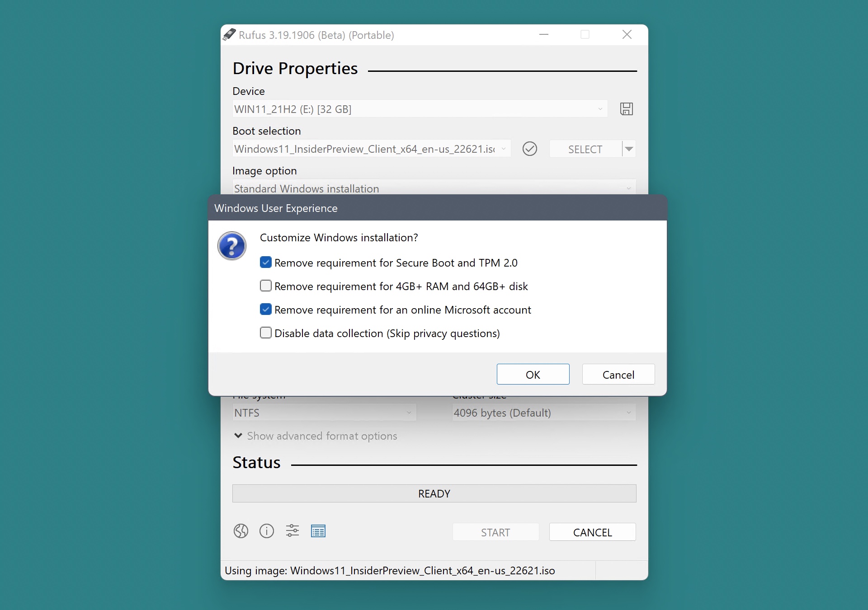
Task: Click the boot selection checkmark verify icon
Action: [x=528, y=149]
